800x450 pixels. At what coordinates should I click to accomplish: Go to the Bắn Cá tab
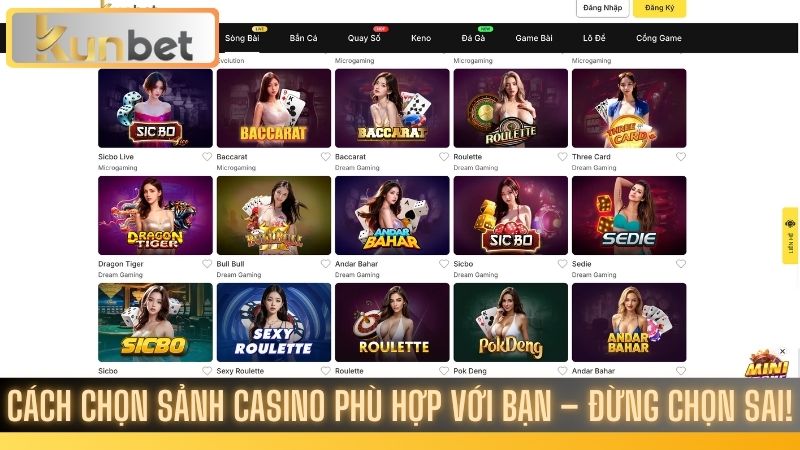303,38
